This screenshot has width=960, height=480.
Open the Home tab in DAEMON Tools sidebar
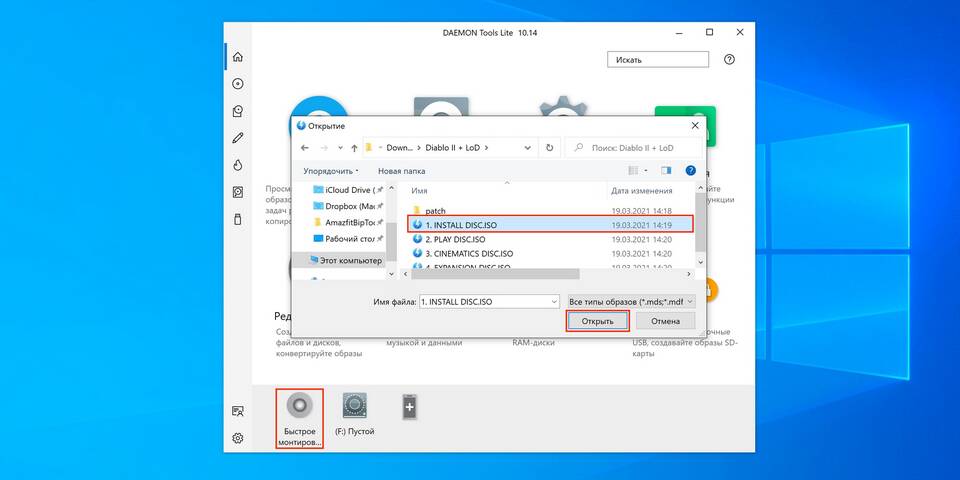(238, 57)
